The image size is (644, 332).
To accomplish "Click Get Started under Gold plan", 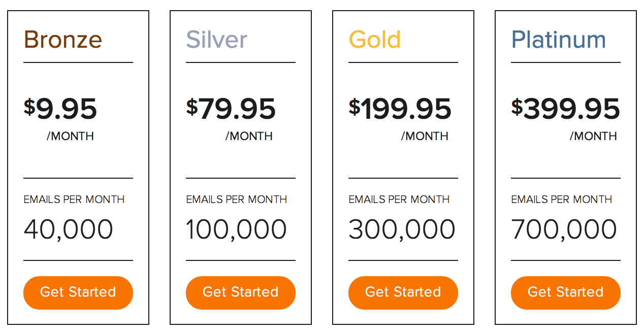I will tap(403, 292).
